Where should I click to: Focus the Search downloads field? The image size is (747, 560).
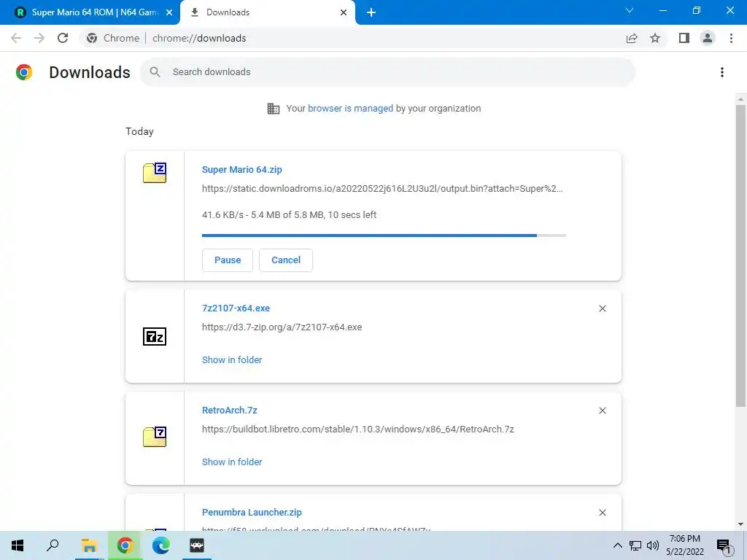388,72
